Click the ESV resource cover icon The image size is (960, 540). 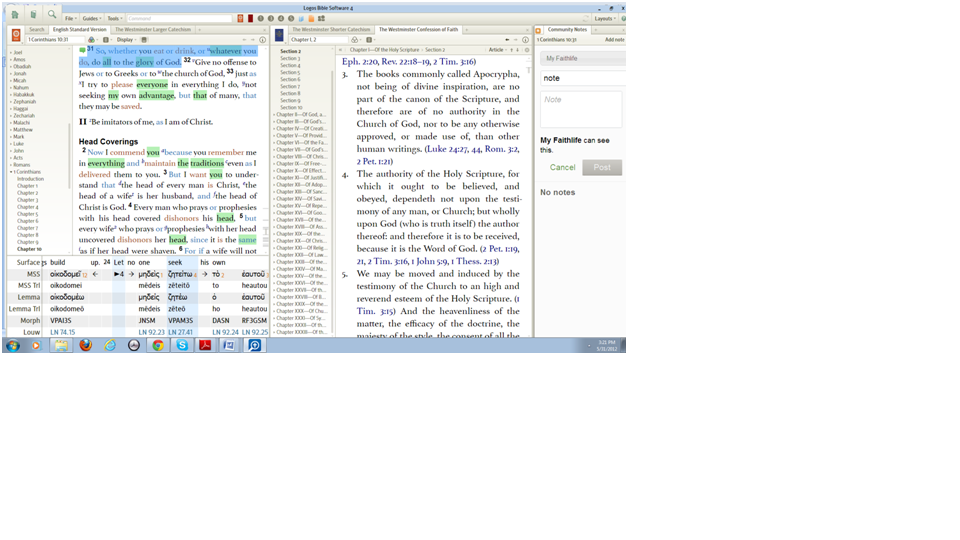(16, 35)
